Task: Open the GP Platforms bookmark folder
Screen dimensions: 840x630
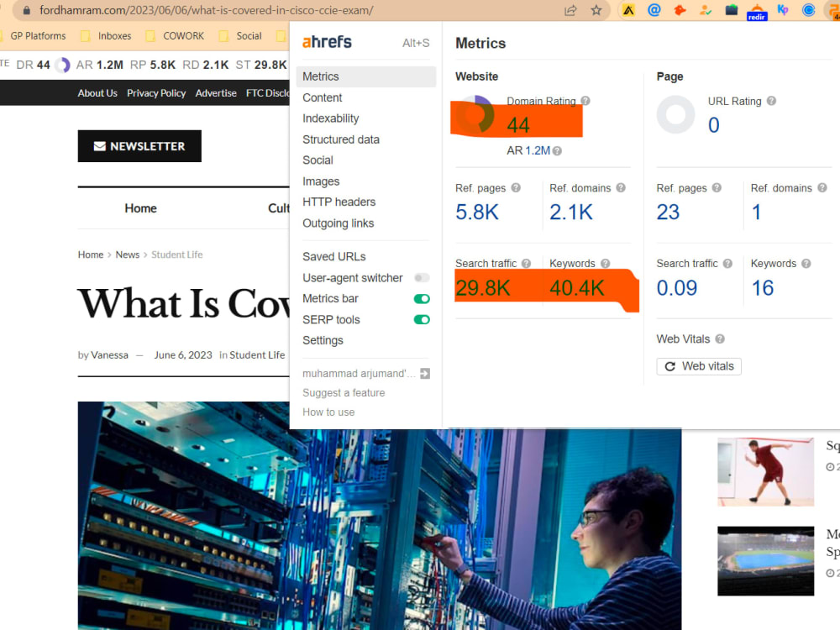Action: coord(34,36)
